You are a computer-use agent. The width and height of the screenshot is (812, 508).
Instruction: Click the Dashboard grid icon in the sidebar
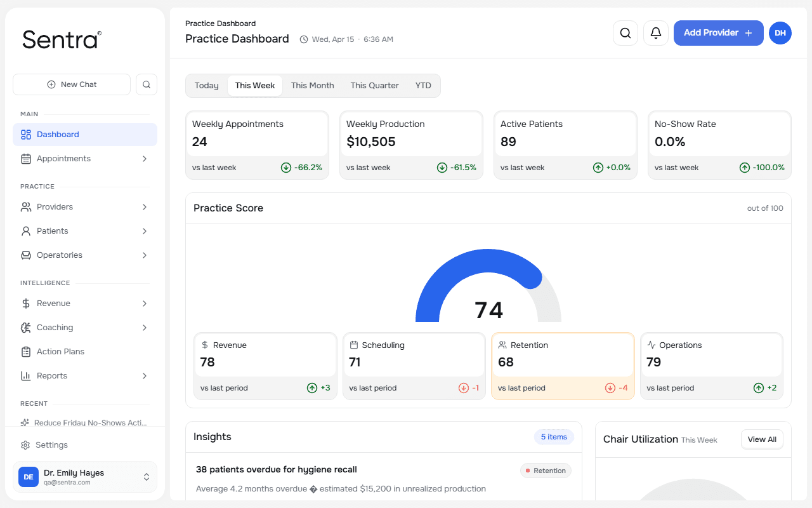click(x=26, y=135)
